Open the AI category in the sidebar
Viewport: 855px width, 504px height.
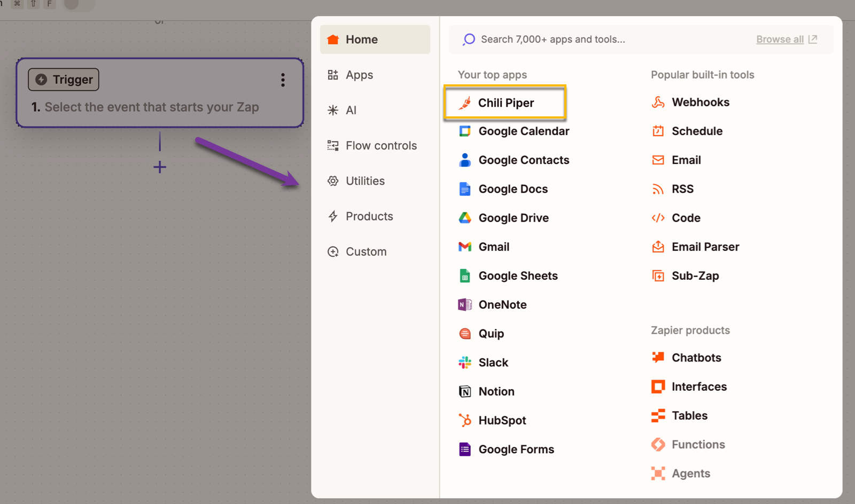pos(351,110)
